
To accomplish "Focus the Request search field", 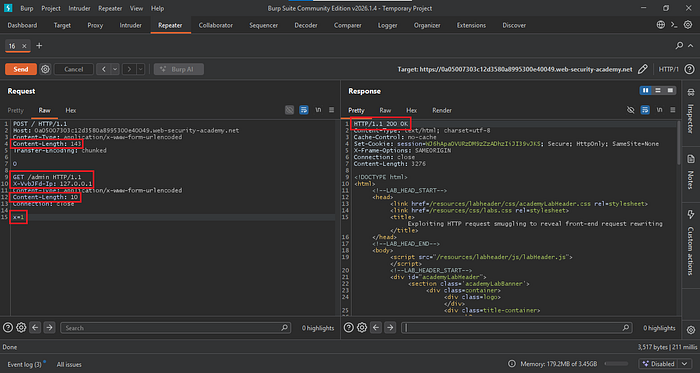I will click(x=175, y=328).
